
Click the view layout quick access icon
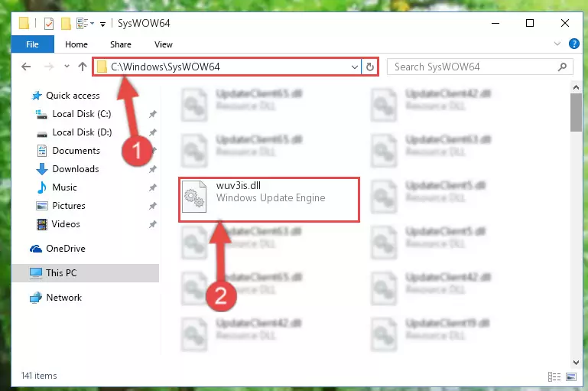(x=82, y=23)
